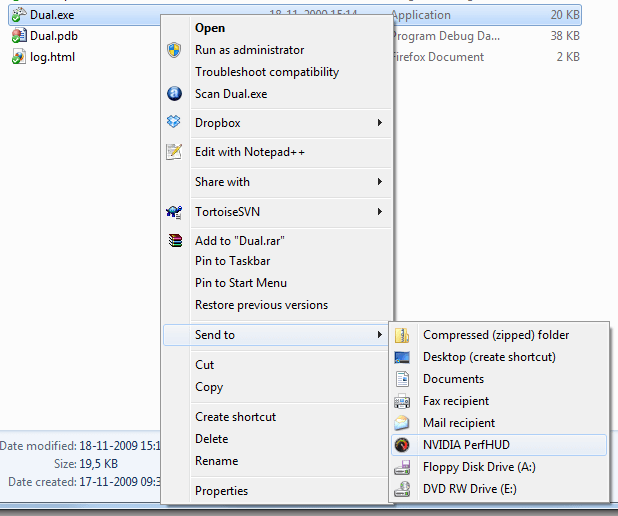Click the NVIDIA PerfHUD gauge icon

[x=402, y=445]
